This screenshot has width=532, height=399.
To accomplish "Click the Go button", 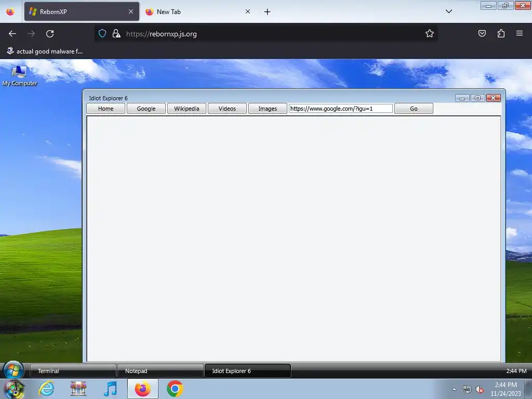I will [414, 109].
